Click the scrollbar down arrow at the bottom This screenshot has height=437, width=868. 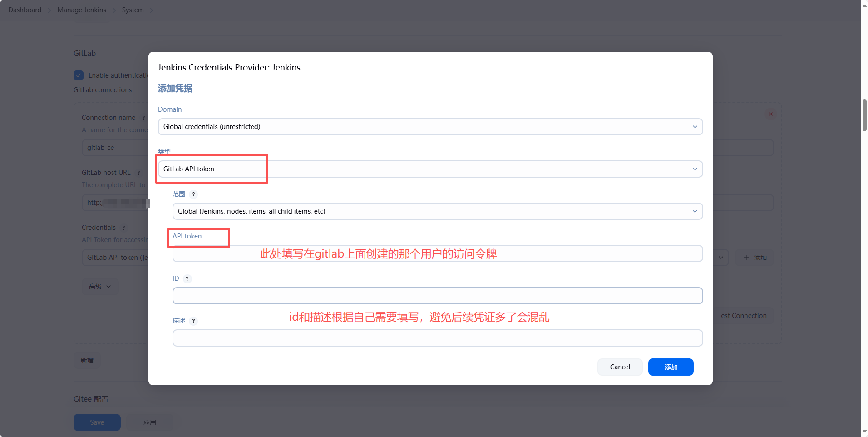(x=864, y=432)
